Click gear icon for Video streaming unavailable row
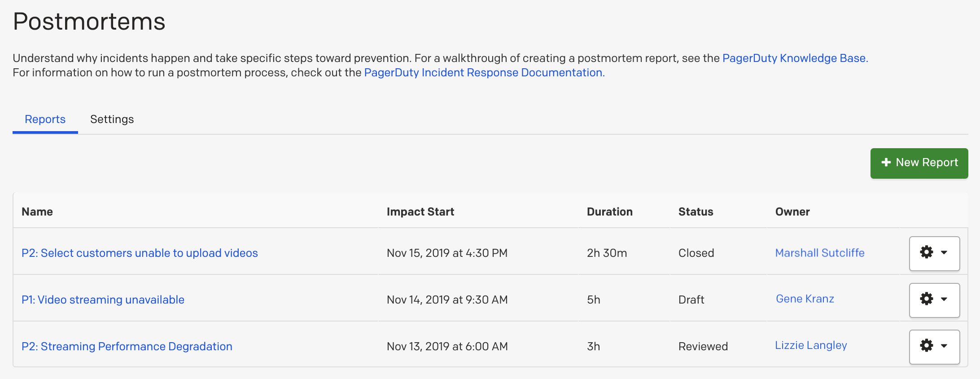The image size is (980, 379). click(x=927, y=299)
